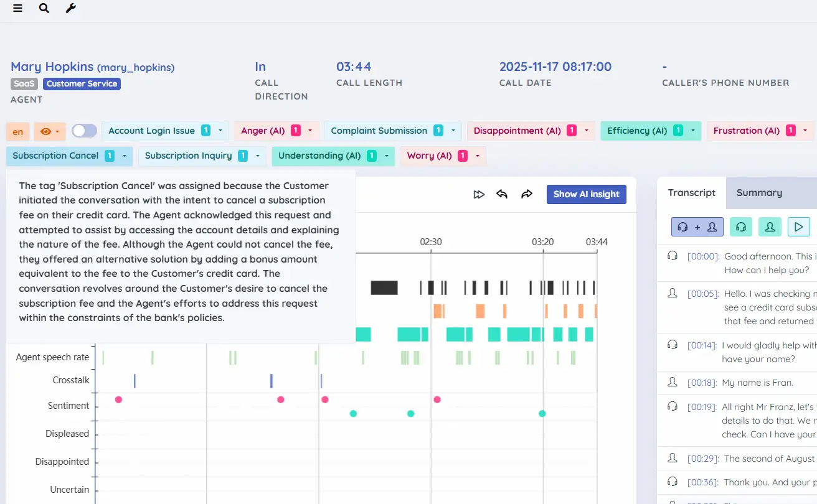Screen dimensions: 817x504
Task: Click Show AI insight button
Action: pyautogui.click(x=587, y=194)
